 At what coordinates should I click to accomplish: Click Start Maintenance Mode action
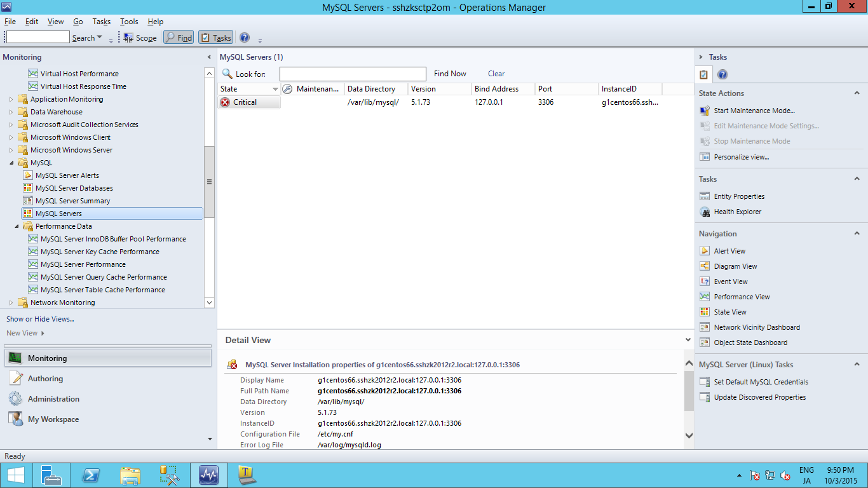click(x=754, y=111)
